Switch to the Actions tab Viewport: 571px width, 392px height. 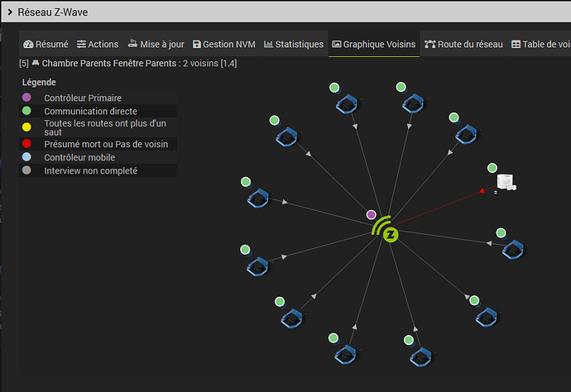click(x=98, y=44)
